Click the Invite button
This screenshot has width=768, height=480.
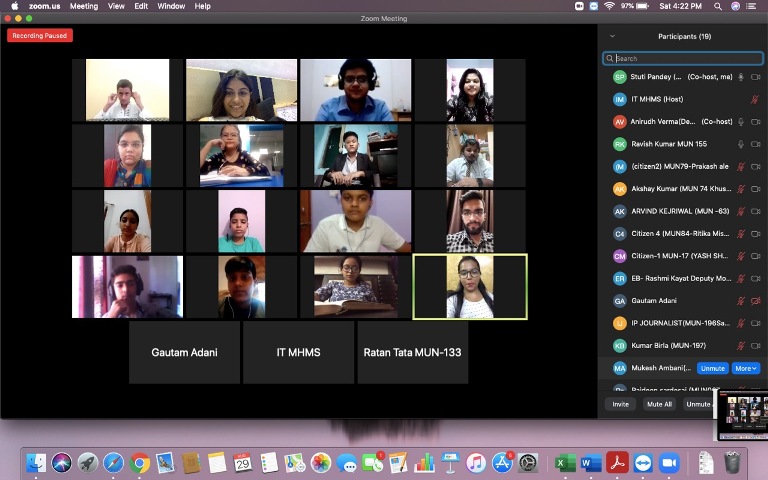[x=621, y=404]
